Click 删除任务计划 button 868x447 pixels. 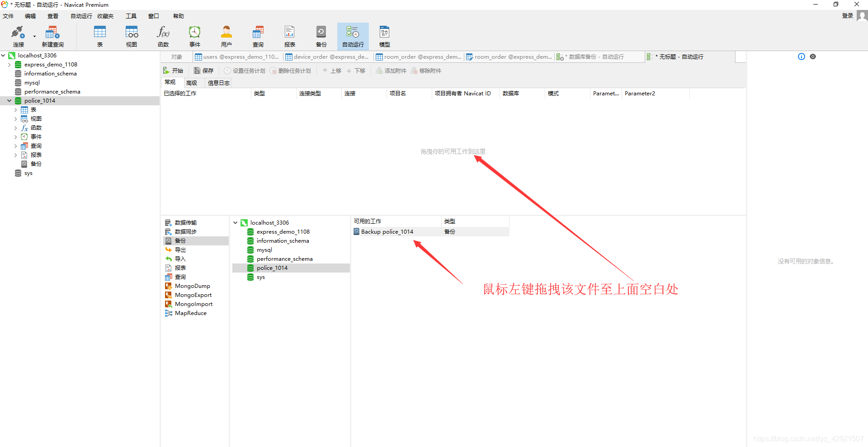[x=290, y=71]
